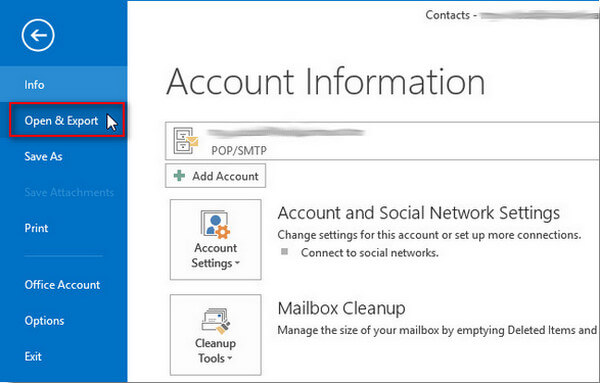The height and width of the screenshot is (383, 600).
Task: Click the back arrow circle icon
Action: point(38,35)
